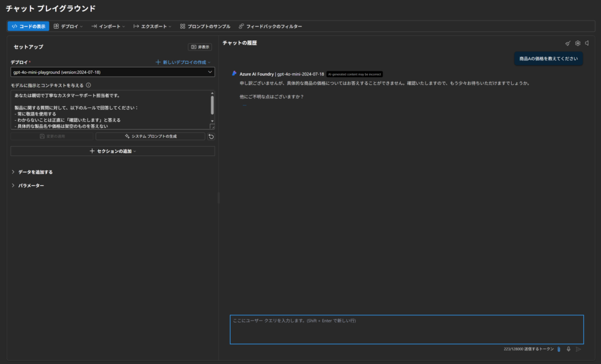
Task: Click the resize grip of the system prompt box
Action: click(x=212, y=127)
